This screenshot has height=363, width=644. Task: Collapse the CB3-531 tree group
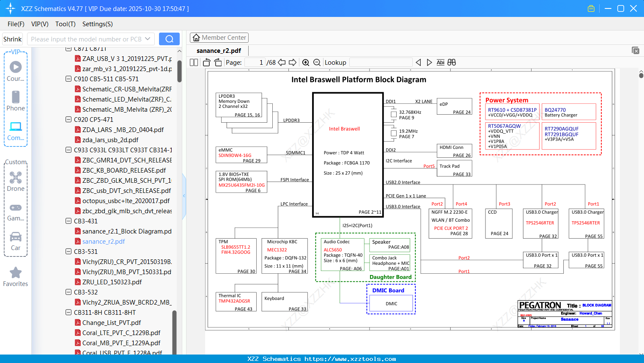coord(69,252)
